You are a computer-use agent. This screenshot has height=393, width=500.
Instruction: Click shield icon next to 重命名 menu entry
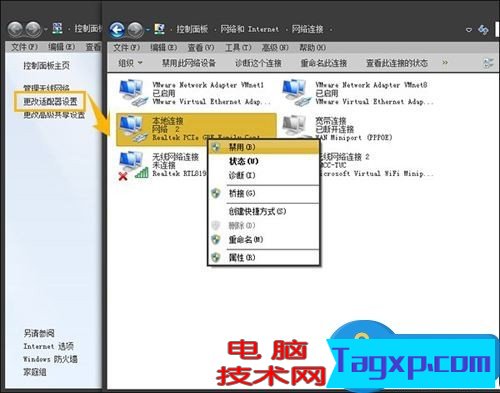(x=216, y=239)
